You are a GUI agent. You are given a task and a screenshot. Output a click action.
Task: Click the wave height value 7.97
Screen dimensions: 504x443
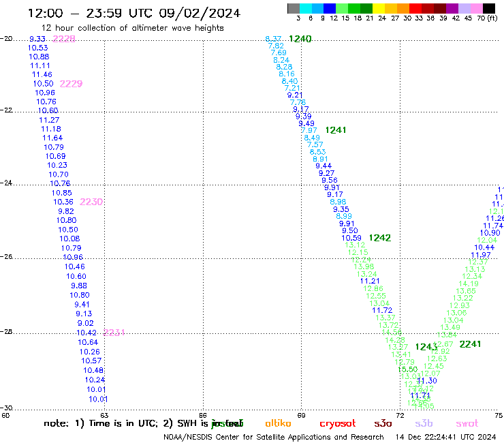[x=309, y=131]
